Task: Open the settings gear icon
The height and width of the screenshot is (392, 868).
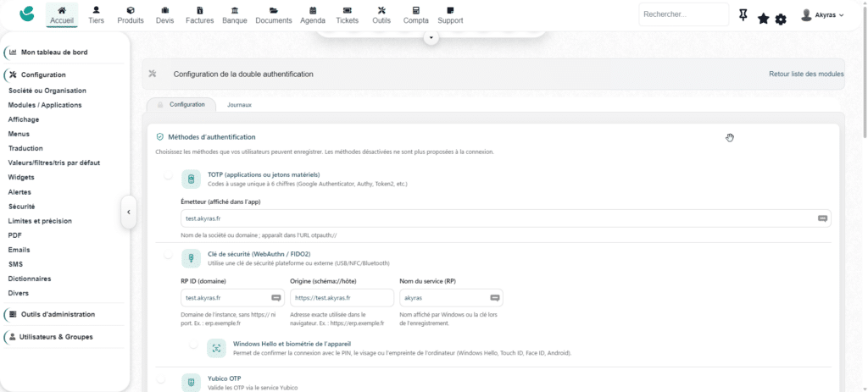Action: click(781, 19)
